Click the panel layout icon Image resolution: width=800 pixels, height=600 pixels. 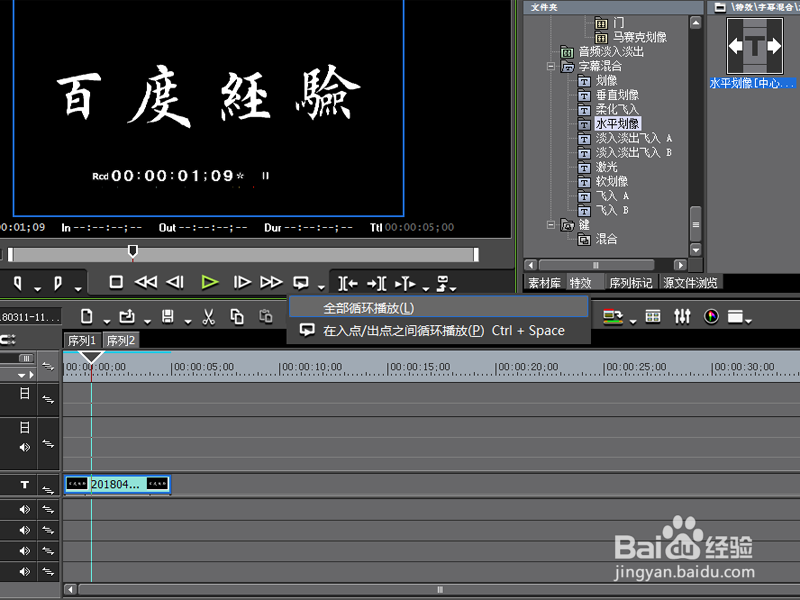tap(736, 317)
